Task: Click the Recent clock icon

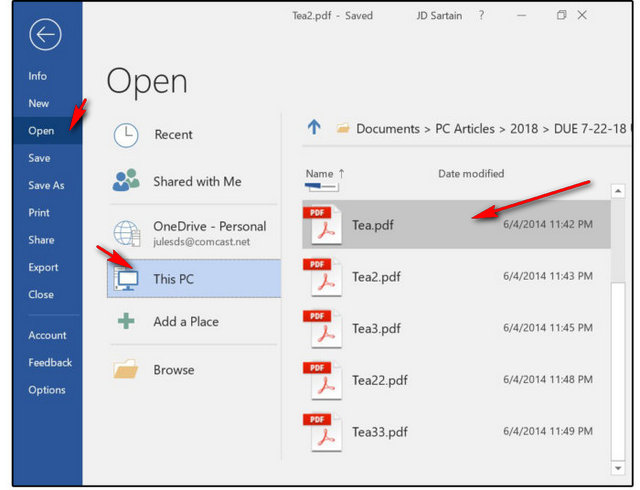Action: [126, 135]
